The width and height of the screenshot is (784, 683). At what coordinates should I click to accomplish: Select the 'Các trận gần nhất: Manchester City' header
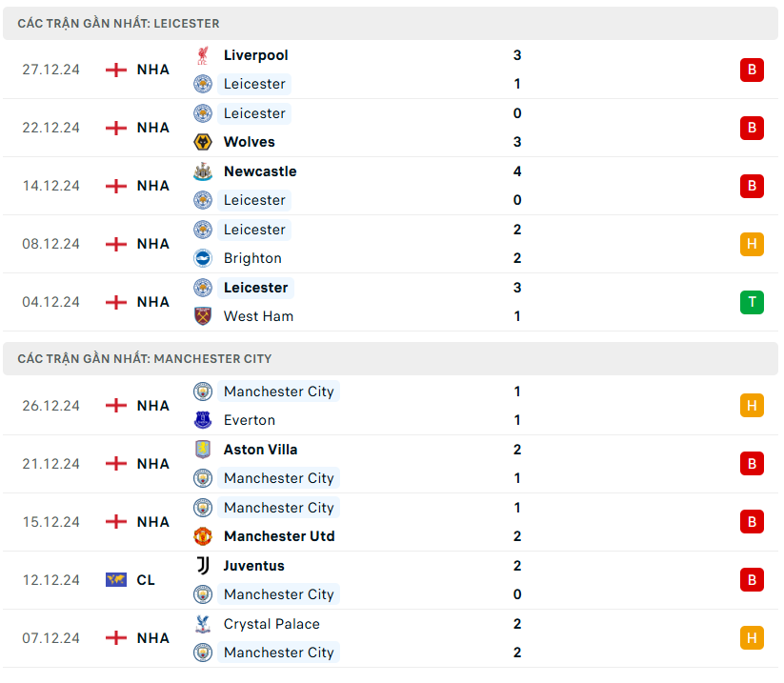point(145,359)
